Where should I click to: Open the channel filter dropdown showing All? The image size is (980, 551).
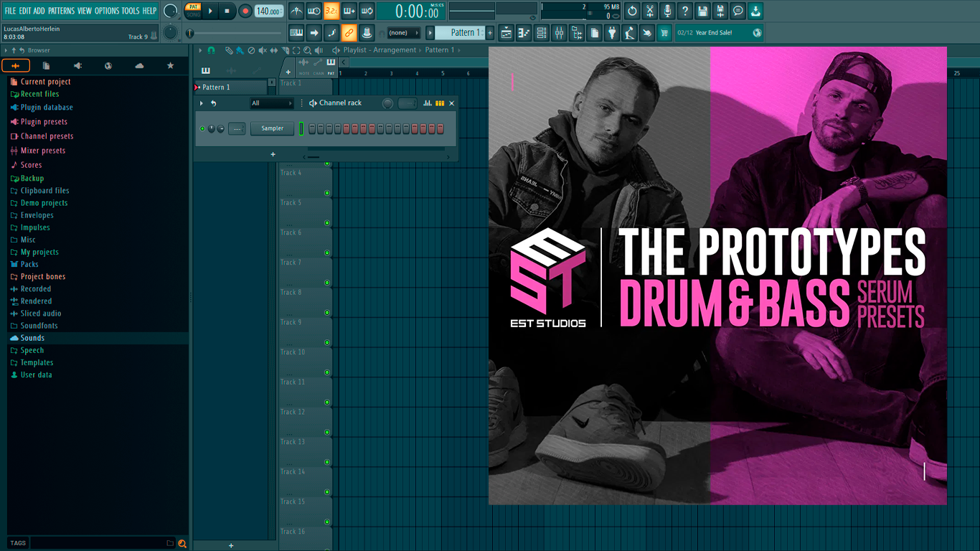pyautogui.click(x=271, y=103)
